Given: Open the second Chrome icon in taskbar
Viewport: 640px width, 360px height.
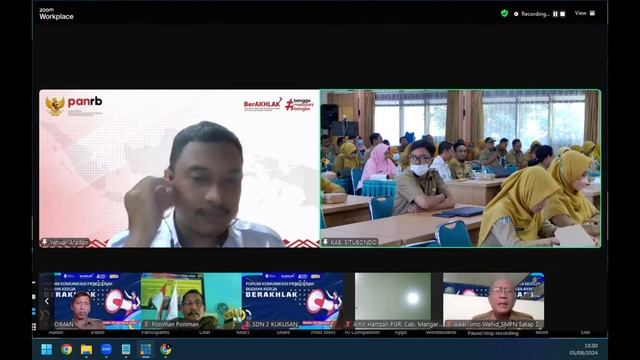Looking at the screenshot, I should [166, 349].
